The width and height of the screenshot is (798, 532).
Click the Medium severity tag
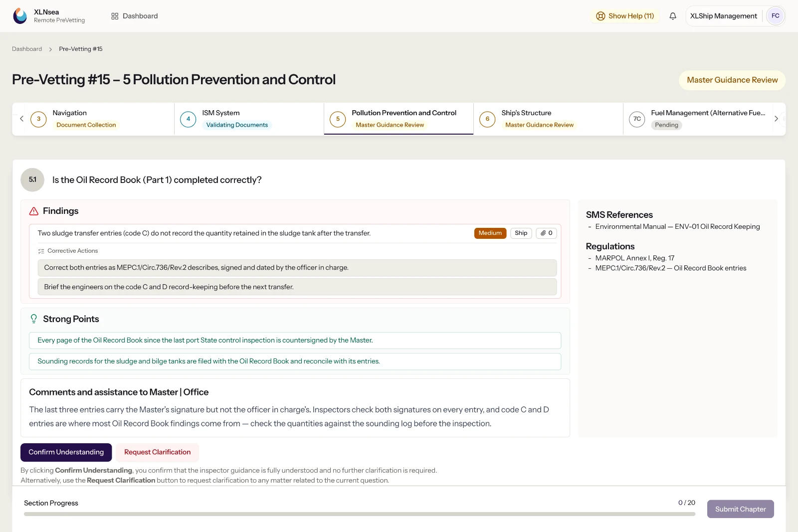pos(490,233)
